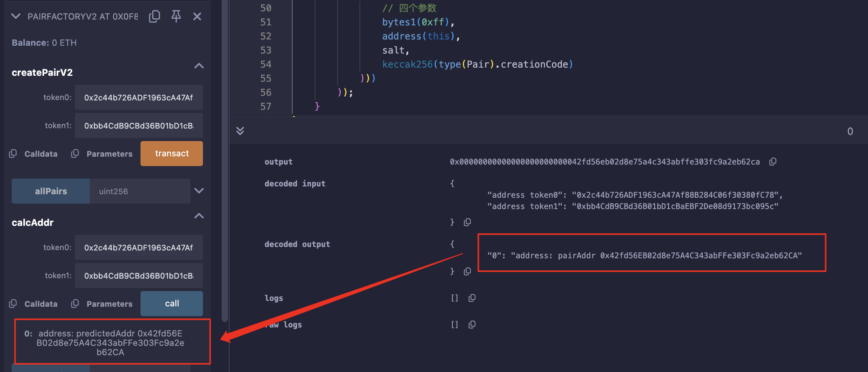Click the address token1 decoded input line

(633, 206)
